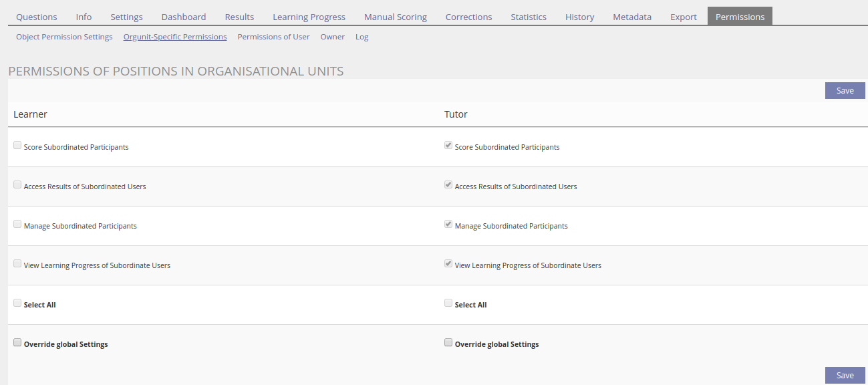868x385 pixels.
Task: Enable Override global Settings for Learner
Action: [17, 342]
